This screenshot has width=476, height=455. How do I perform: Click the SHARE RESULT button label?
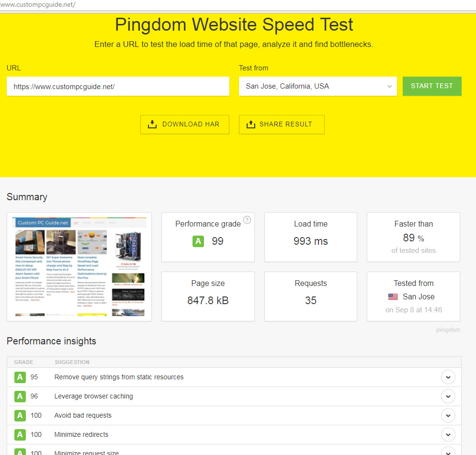(285, 125)
